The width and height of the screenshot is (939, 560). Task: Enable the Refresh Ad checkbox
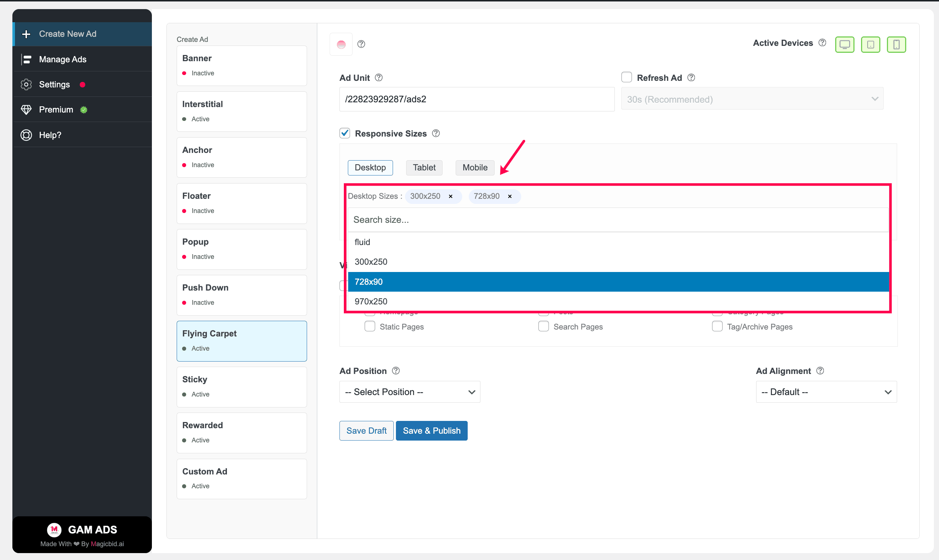(626, 77)
